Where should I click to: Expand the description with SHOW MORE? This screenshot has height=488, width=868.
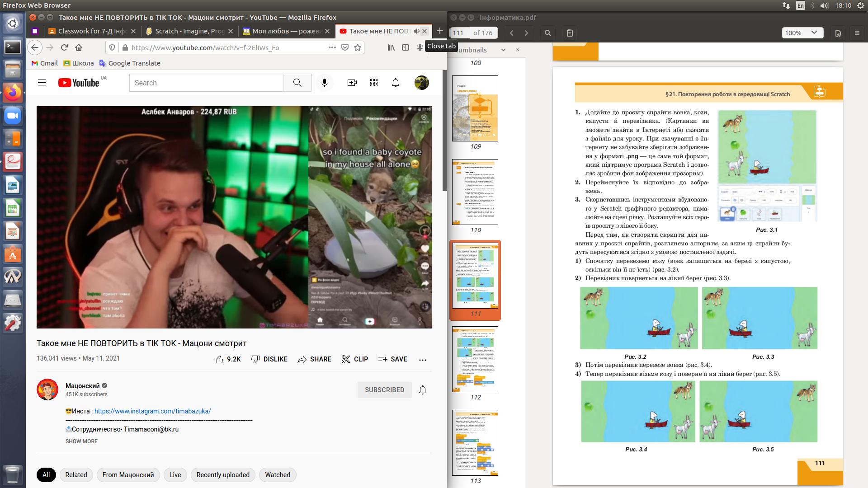[81, 441]
